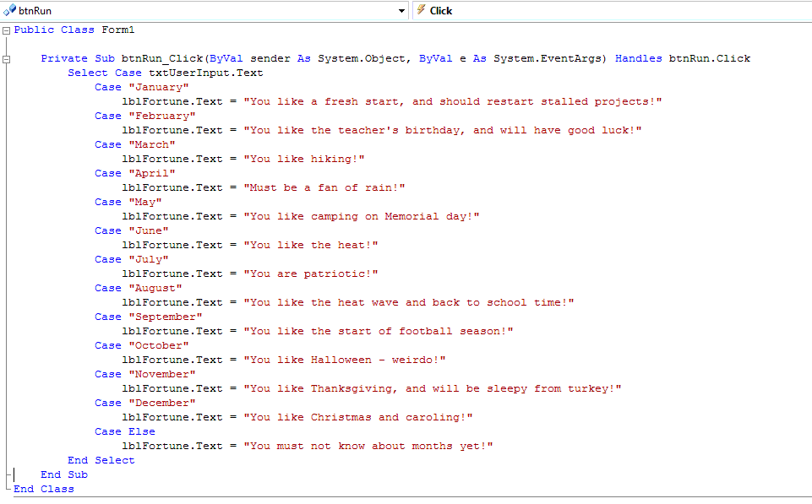Click string "You like Halloween - weirdo!"
The width and height of the screenshot is (812, 504).
[x=345, y=360]
